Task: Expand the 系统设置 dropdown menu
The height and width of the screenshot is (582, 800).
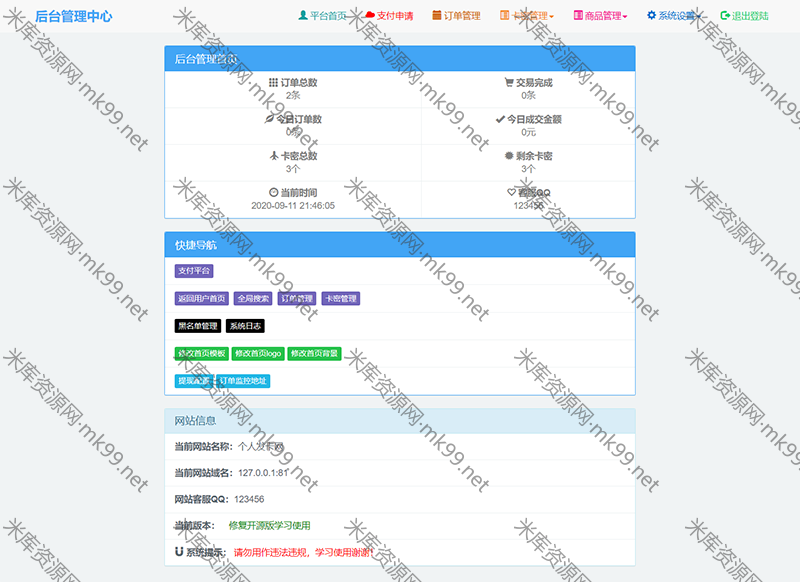Action: pos(674,16)
